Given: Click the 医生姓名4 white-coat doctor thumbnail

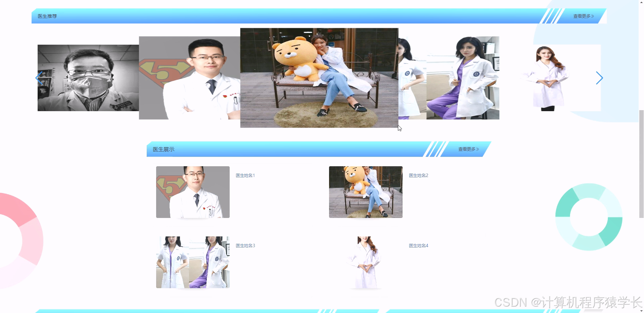Looking at the screenshot, I should (x=365, y=262).
